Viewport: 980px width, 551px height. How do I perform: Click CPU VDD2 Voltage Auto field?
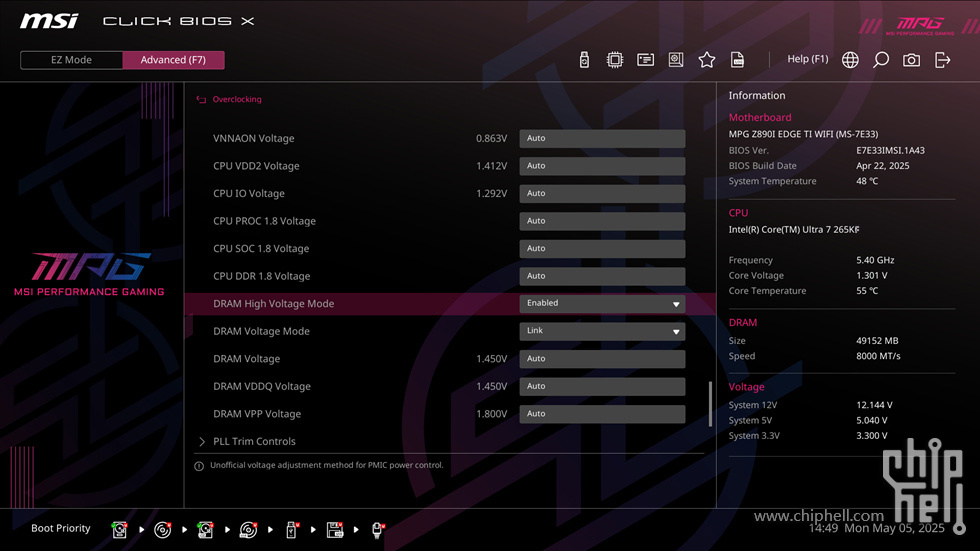coord(602,166)
